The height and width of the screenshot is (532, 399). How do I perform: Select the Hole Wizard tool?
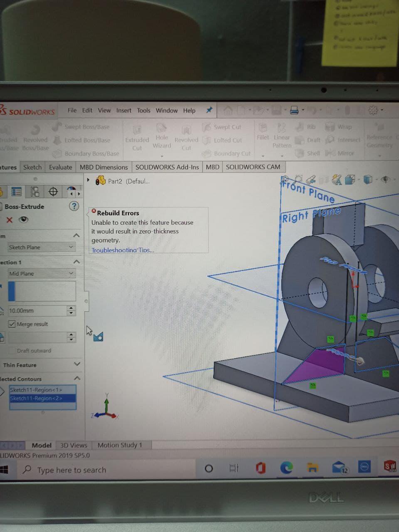(x=162, y=136)
